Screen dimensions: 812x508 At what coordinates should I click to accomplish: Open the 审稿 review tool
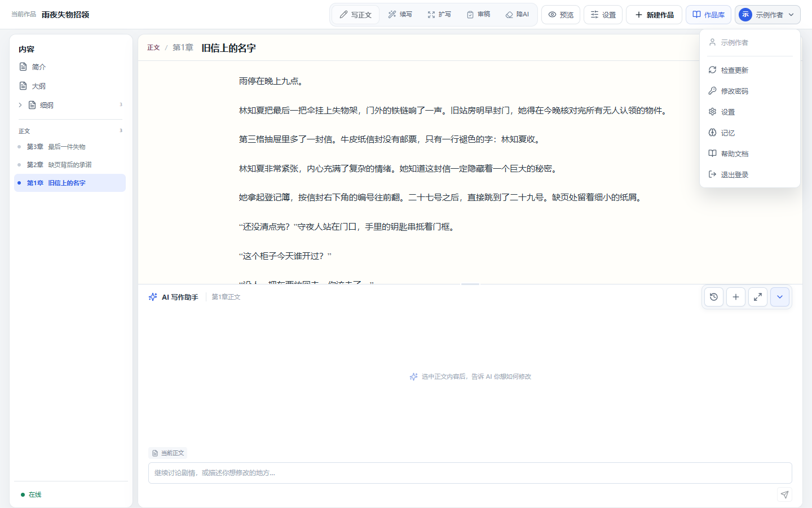479,15
